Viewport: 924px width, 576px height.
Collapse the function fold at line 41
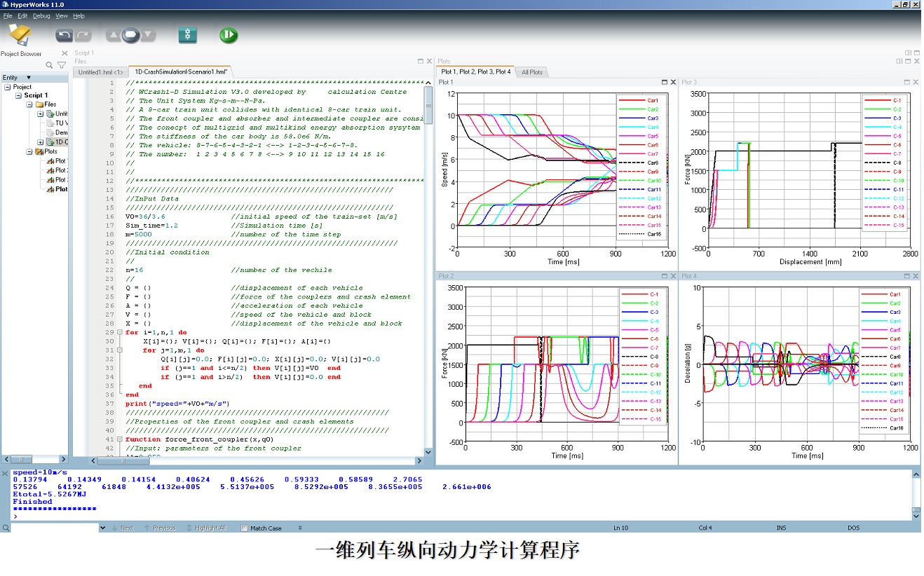pos(119,439)
